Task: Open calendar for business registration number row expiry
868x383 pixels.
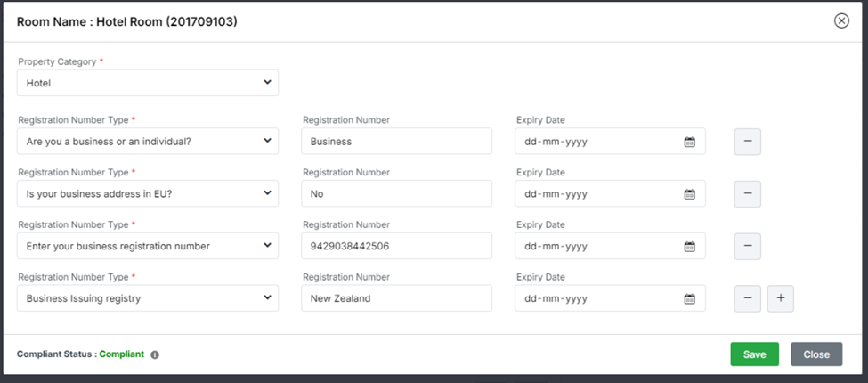Action: [x=689, y=247]
